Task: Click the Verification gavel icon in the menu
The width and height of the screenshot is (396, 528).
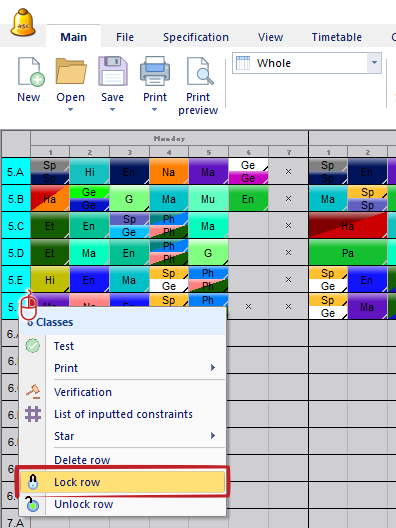Action: click(x=33, y=392)
